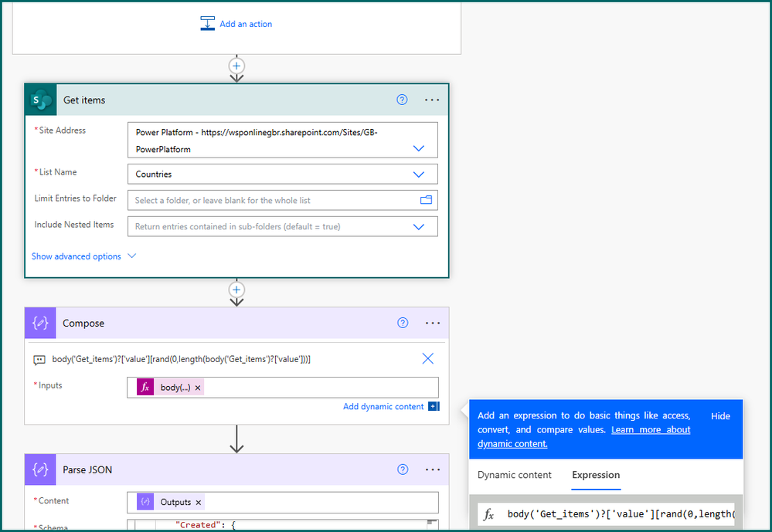This screenshot has width=772, height=532.
Task: Click the Add an action insert icon
Action: (x=207, y=24)
